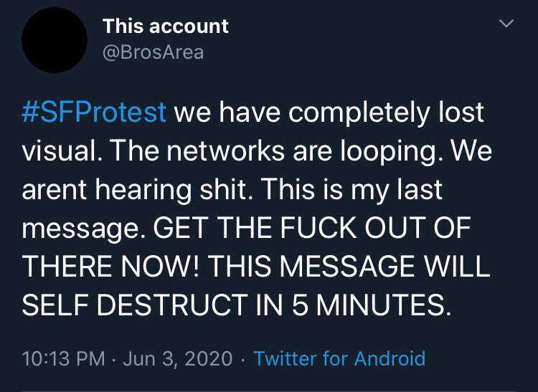Click the 'THERE NOW! THIS MESSAGE WILL' line
Viewport: 538px width, 392px height.
(x=256, y=267)
